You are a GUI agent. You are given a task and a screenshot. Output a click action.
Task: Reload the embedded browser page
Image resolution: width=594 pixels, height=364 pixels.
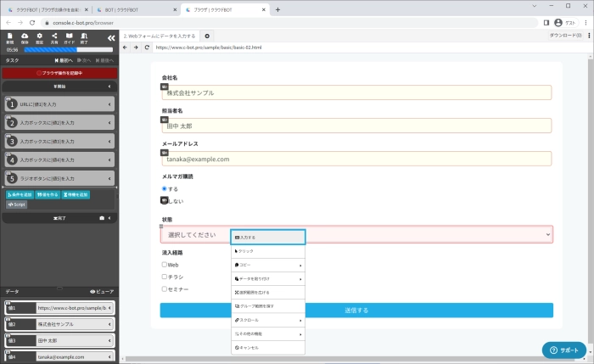coord(147,48)
